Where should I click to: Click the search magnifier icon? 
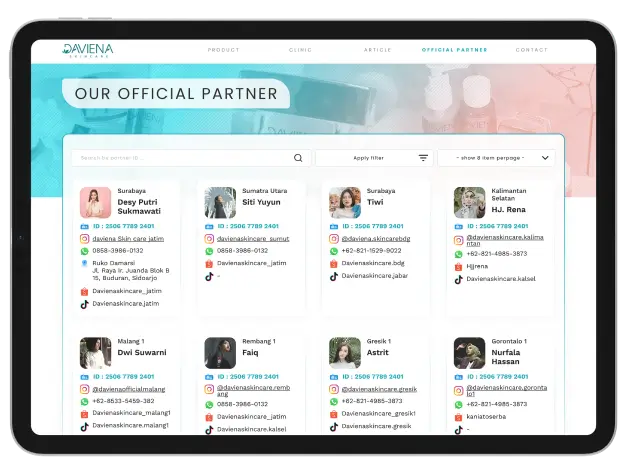pos(298,158)
